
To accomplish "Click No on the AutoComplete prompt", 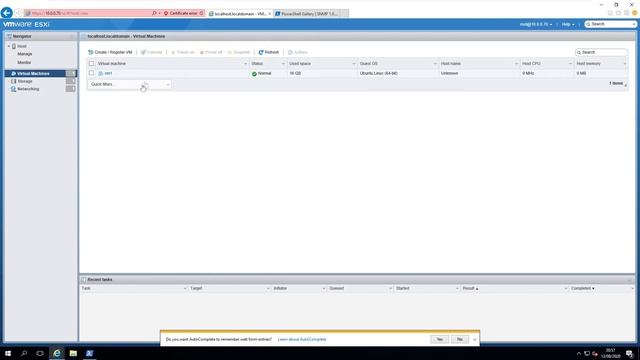I will (460, 340).
